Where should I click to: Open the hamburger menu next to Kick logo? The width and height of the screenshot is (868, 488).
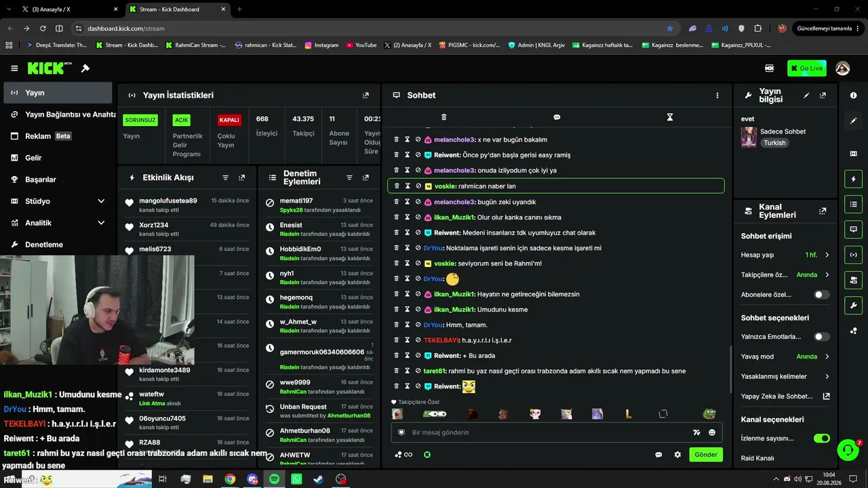(x=14, y=68)
